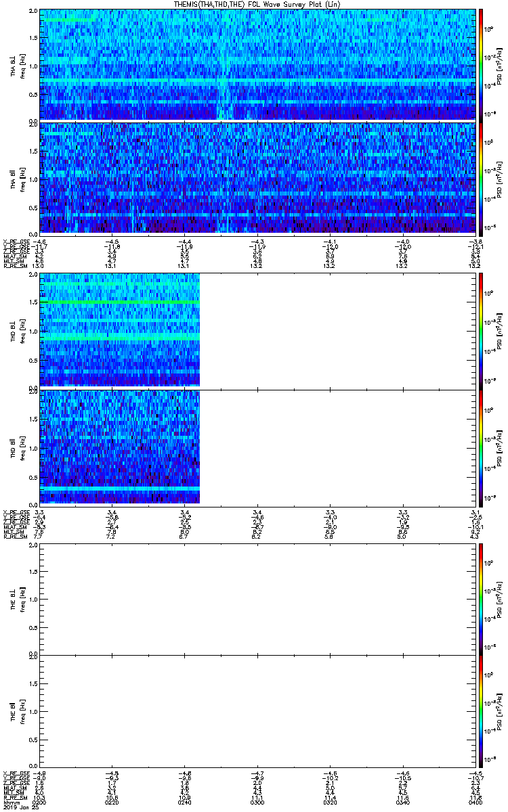Click the R_RE_SM label under THA panels
This screenshot has height=812, width=508.
[15, 266]
